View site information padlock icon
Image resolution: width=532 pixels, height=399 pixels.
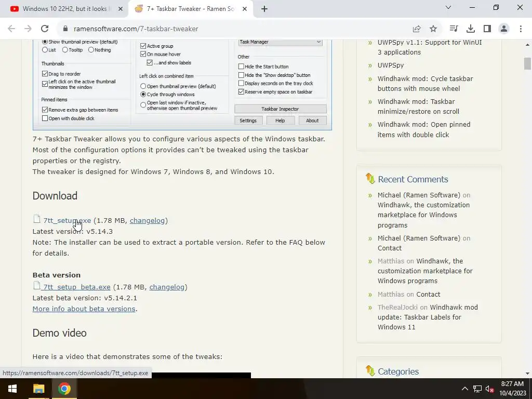coord(65,29)
